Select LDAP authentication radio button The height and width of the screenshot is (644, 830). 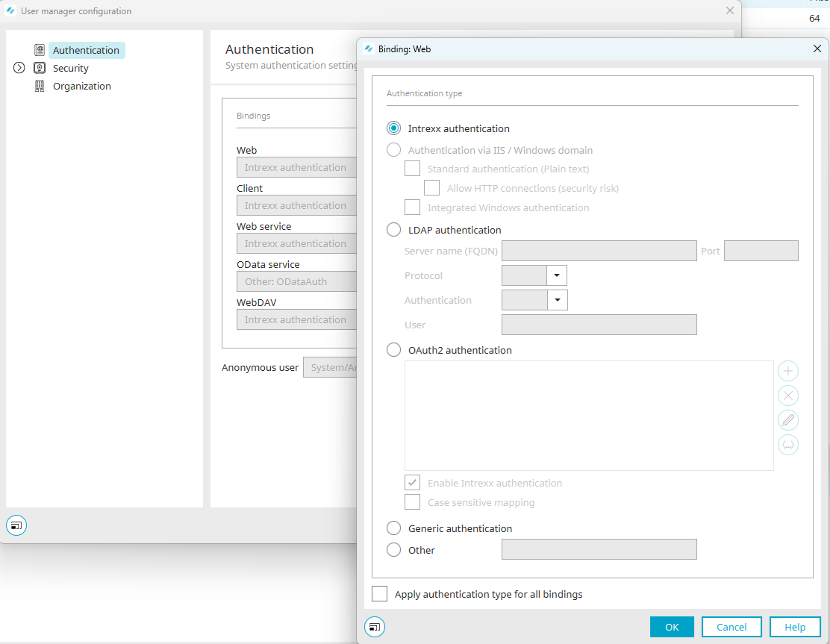pos(393,230)
